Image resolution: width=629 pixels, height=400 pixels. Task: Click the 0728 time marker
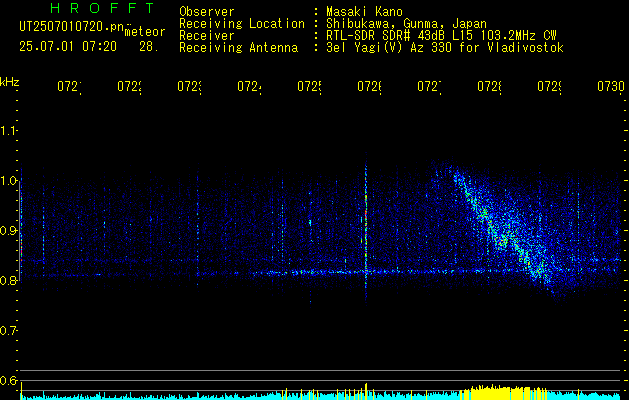(x=489, y=86)
